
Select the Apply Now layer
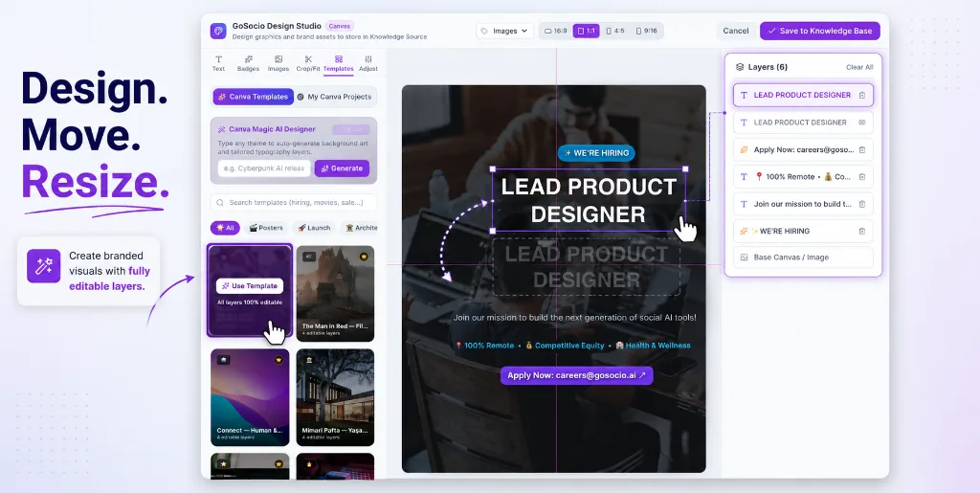click(803, 150)
